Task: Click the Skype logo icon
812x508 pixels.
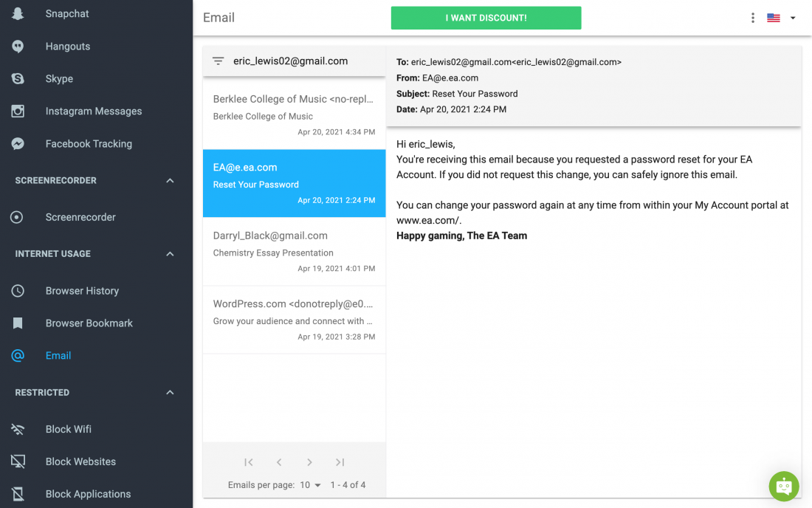Action: click(x=18, y=79)
